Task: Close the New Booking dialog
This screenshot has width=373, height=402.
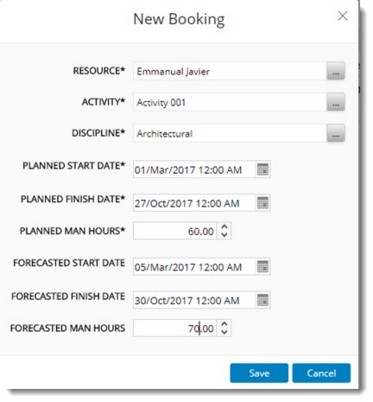Action: (343, 16)
